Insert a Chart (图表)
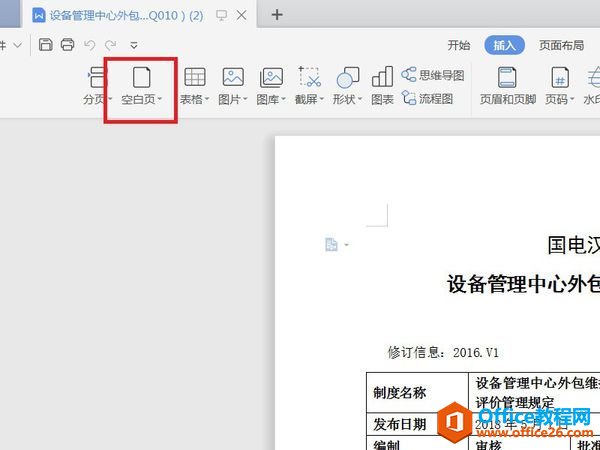The image size is (600, 450). [x=382, y=78]
